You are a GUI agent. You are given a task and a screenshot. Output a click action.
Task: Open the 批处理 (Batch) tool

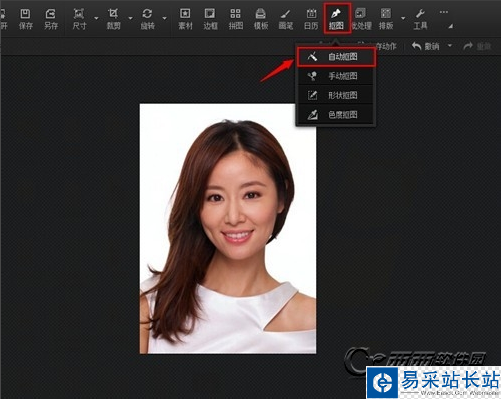pyautogui.click(x=361, y=19)
